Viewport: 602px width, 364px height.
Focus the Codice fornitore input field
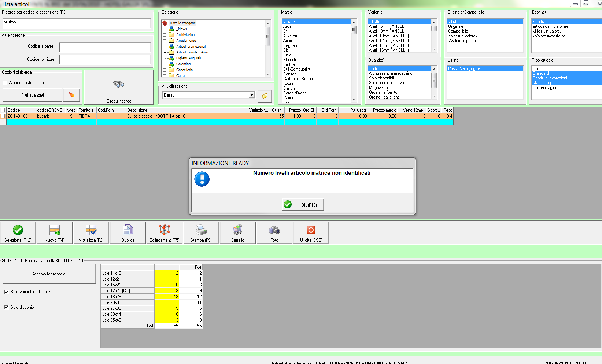coord(105,60)
